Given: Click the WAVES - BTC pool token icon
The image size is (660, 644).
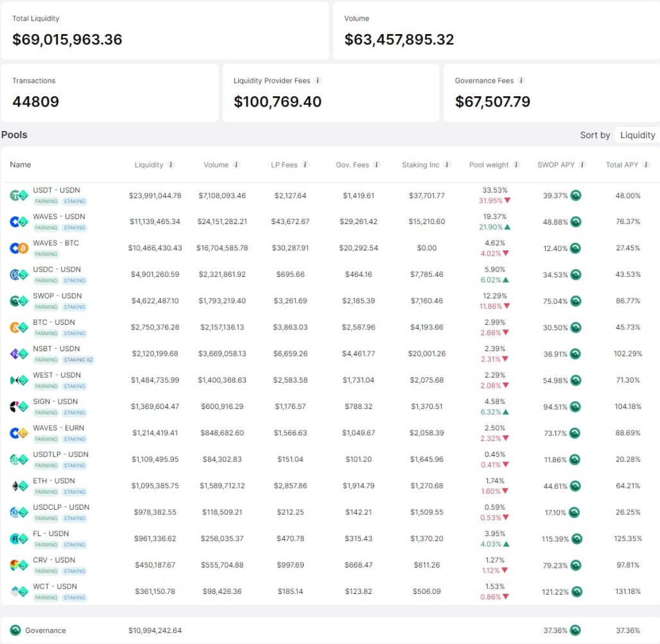Looking at the screenshot, I should coord(19,248).
